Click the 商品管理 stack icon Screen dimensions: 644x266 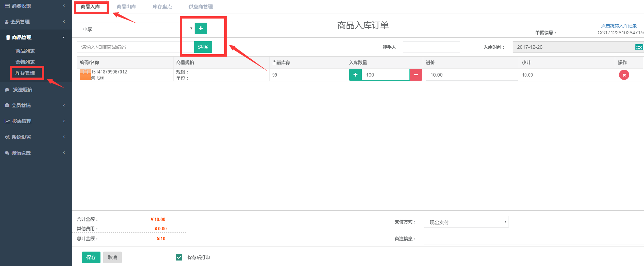[8, 37]
